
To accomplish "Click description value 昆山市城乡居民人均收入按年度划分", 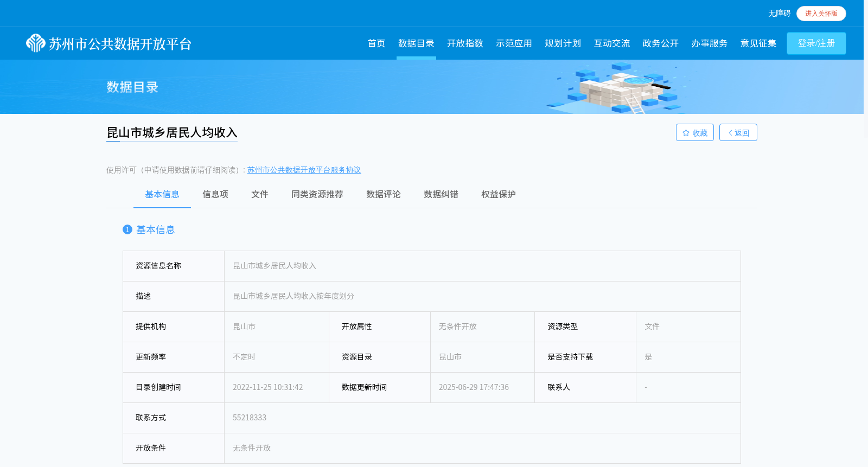I will 293,296.
